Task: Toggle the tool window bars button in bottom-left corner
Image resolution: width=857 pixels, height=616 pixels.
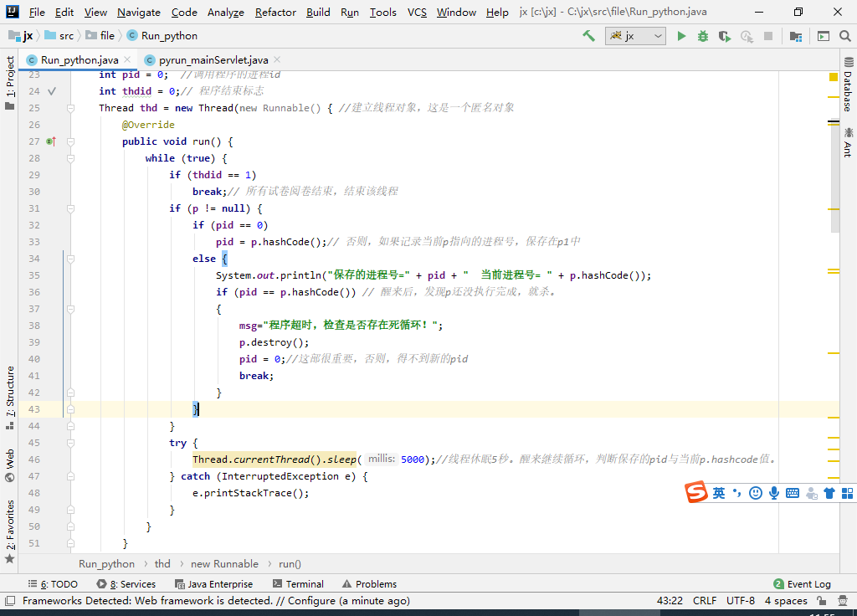Action: click(x=9, y=600)
